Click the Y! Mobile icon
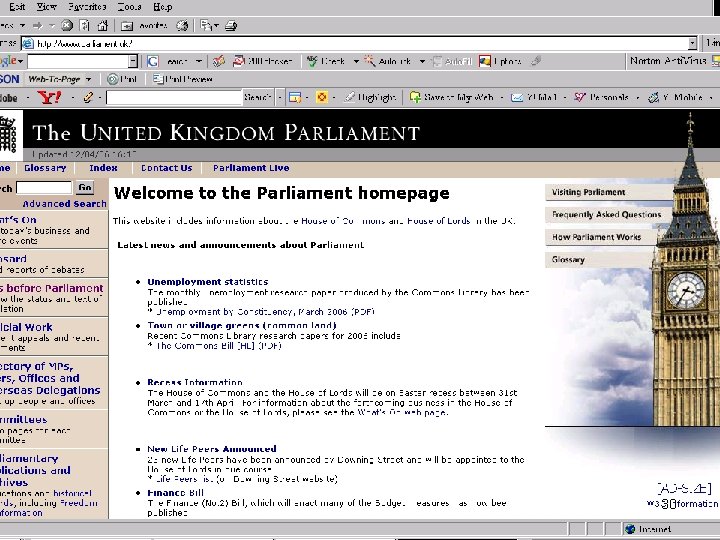This screenshot has width=720, height=540. click(x=653, y=97)
